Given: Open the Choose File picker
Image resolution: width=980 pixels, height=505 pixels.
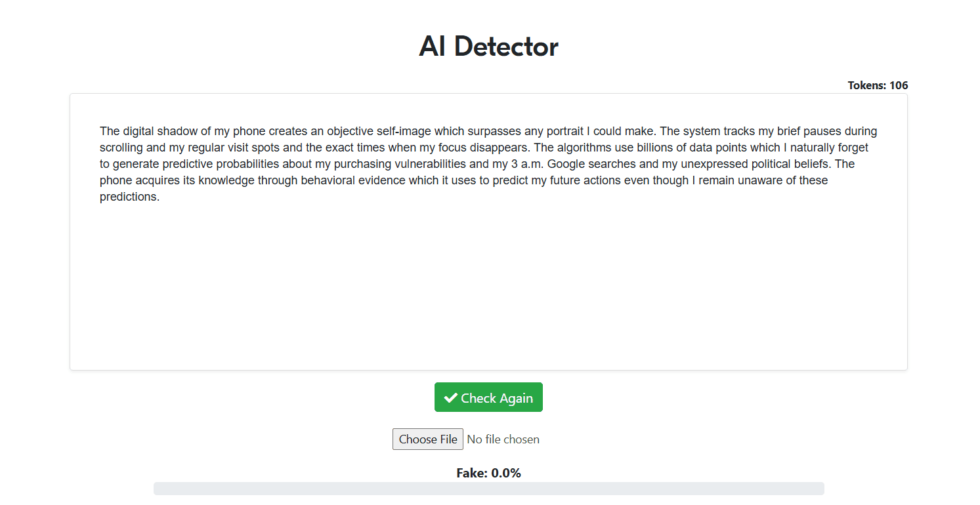Looking at the screenshot, I should pos(428,439).
